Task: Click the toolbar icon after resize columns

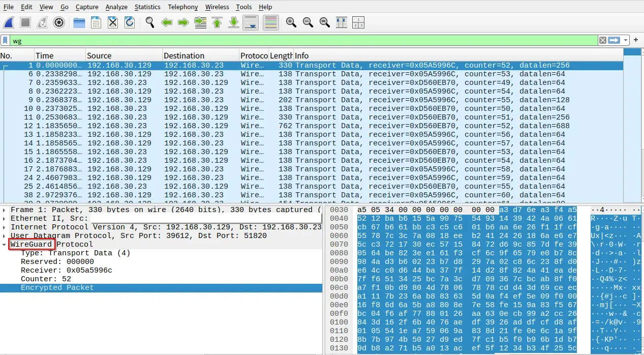Action: click(x=358, y=22)
